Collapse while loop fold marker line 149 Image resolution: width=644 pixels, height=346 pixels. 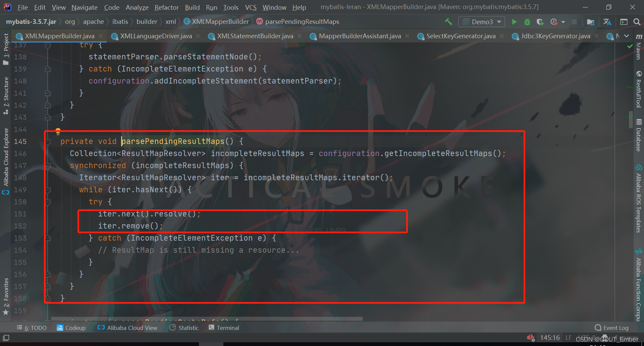pyautogui.click(x=48, y=190)
